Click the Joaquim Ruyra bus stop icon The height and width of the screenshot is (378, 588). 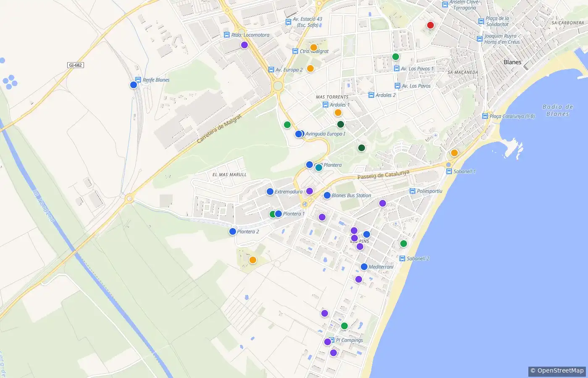480,39
